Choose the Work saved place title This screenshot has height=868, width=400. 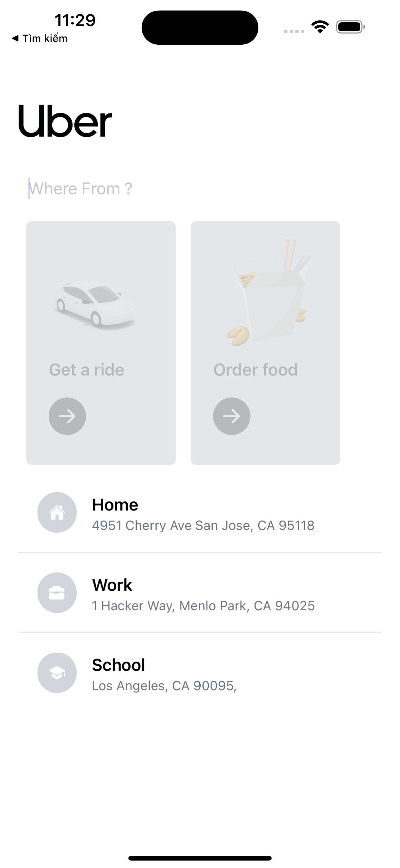(112, 585)
